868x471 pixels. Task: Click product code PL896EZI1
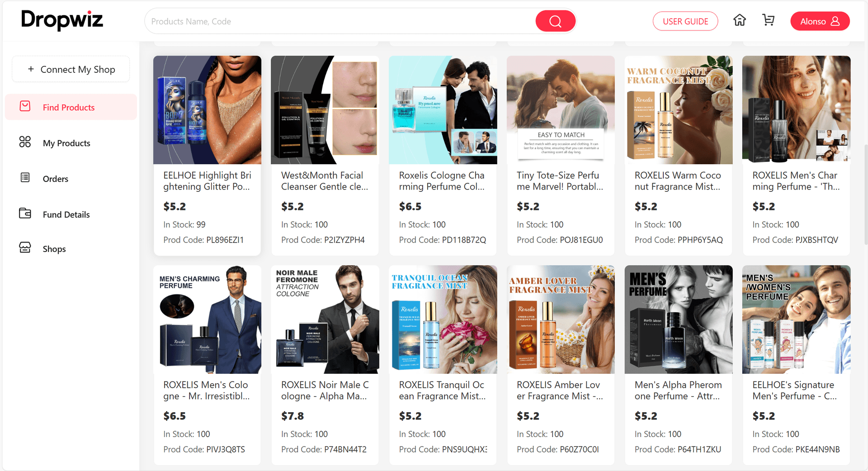tap(225, 240)
